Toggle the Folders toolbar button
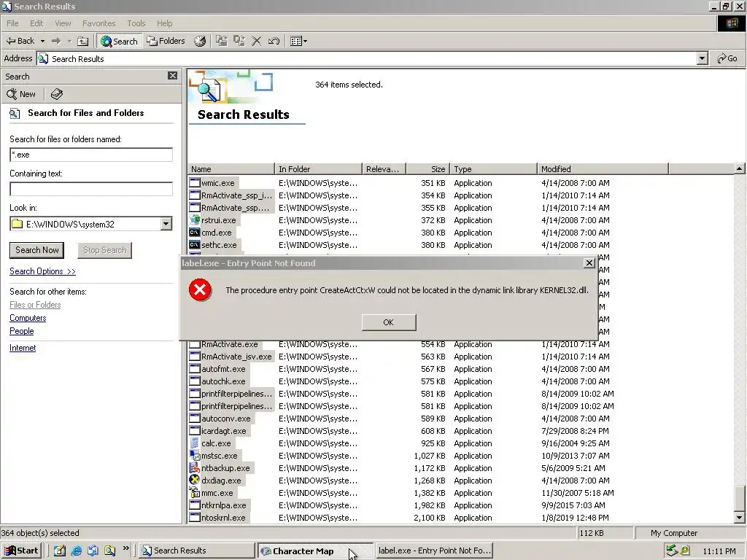 pos(166,41)
